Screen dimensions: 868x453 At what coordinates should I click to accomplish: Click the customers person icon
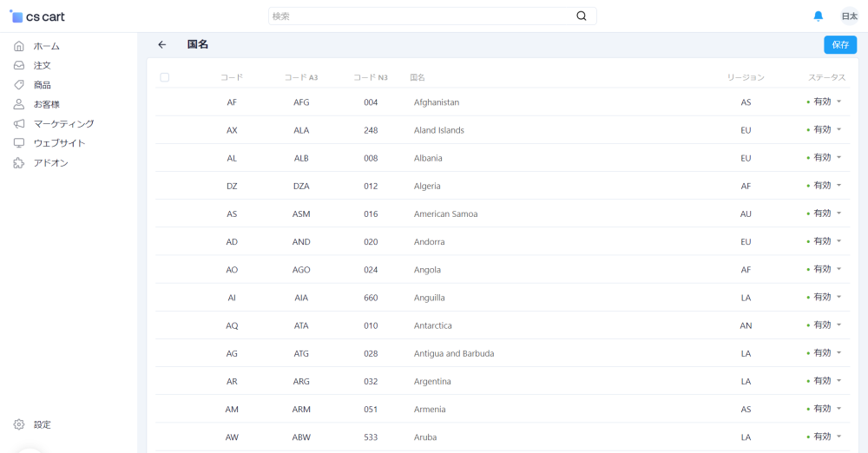pyautogui.click(x=19, y=104)
